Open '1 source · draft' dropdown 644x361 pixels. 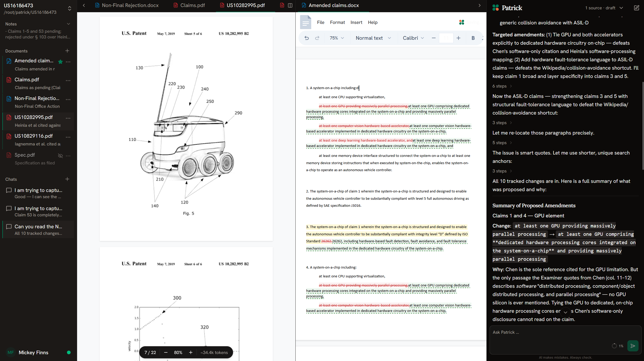pyautogui.click(x=604, y=8)
